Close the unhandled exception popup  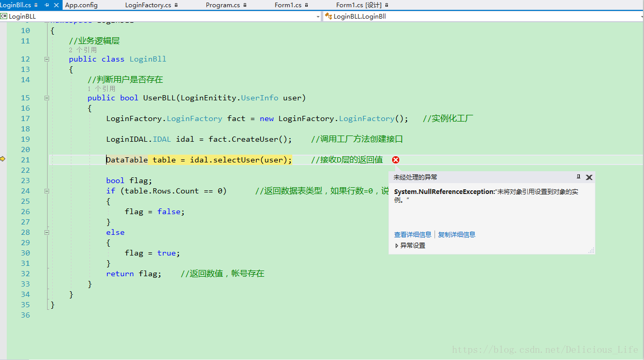589,177
